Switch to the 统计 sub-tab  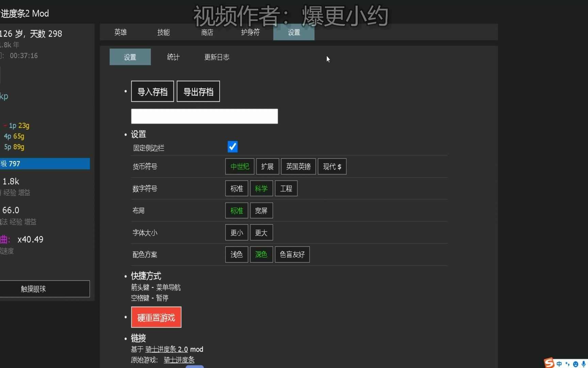click(173, 57)
